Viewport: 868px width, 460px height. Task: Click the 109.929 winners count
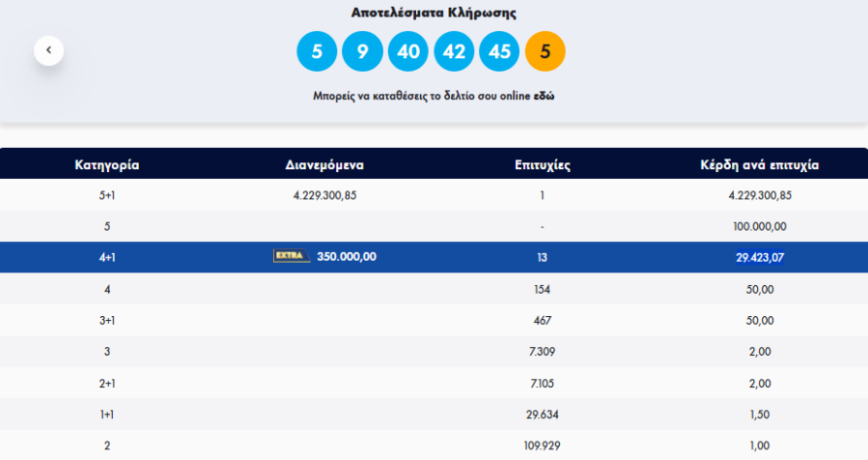[x=543, y=446]
